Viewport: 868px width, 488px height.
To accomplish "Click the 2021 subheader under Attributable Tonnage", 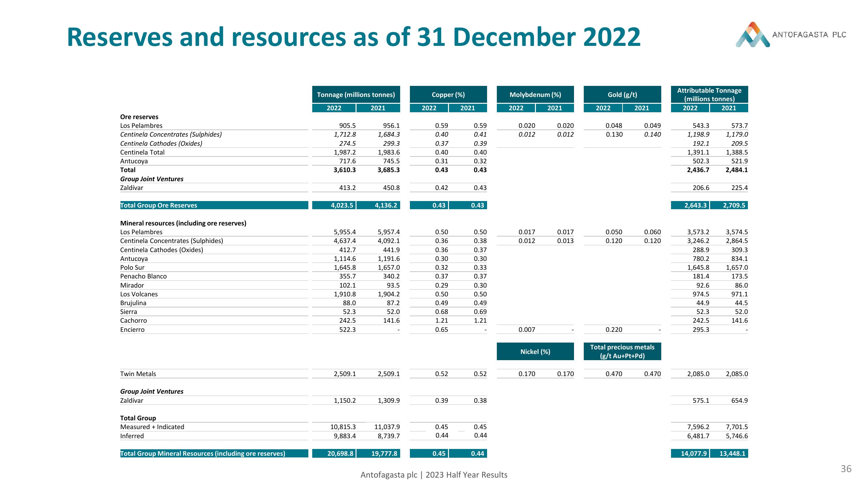I will pos(729,108).
